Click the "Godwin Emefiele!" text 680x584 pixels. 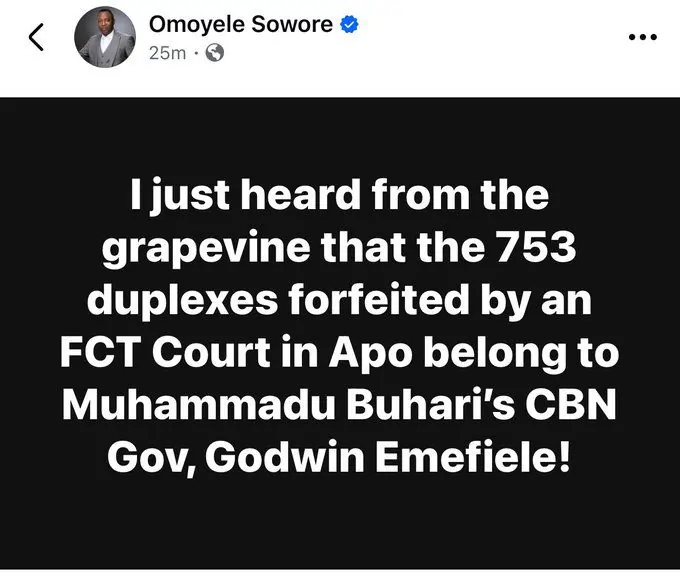coord(388,457)
